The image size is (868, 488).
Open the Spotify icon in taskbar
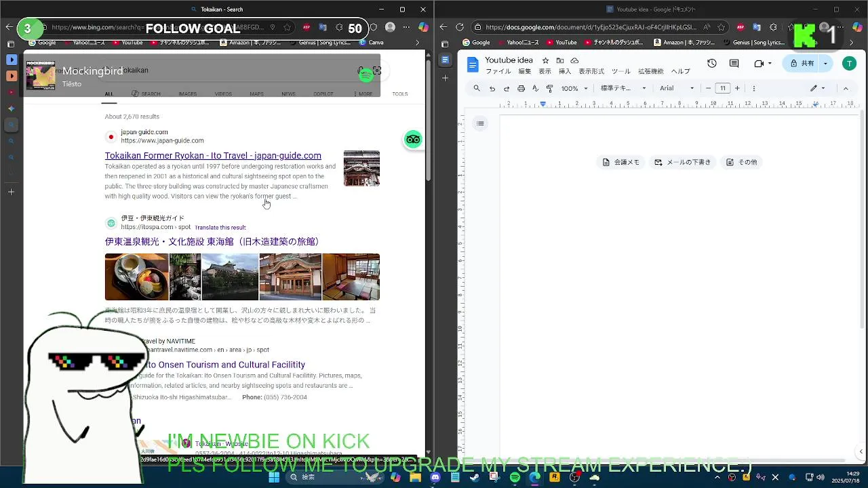[515, 477]
